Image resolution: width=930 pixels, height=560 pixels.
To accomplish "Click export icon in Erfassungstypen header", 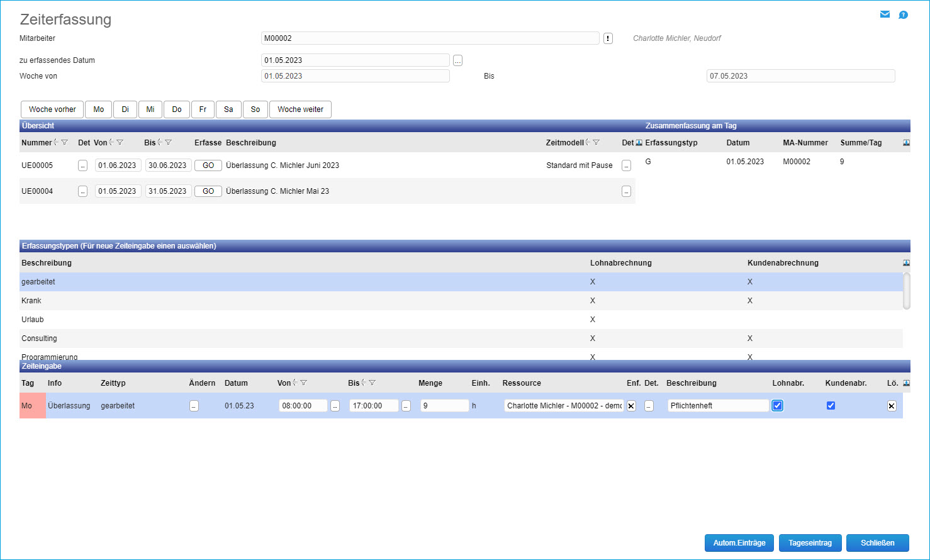I will tap(906, 263).
